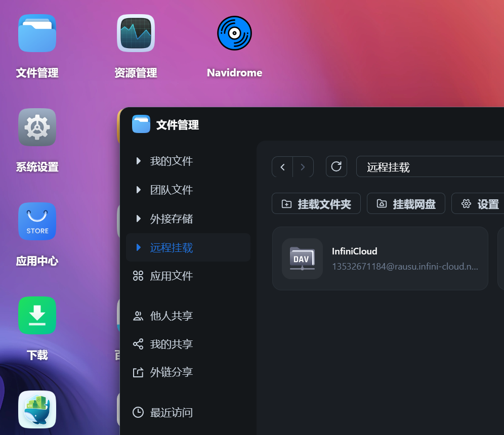This screenshot has height=435, width=504.
Task: Select 远程挂载 in the sidebar
Action: click(188, 247)
